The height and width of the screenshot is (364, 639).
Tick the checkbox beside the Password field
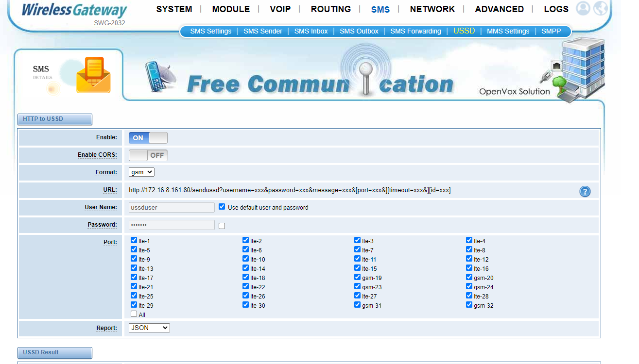tap(222, 226)
